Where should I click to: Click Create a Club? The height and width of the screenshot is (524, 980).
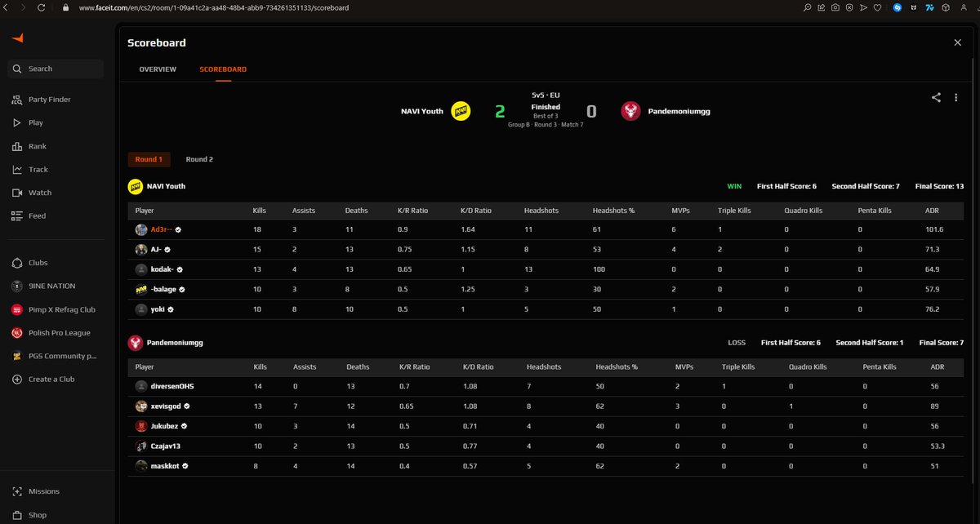[x=42, y=380]
